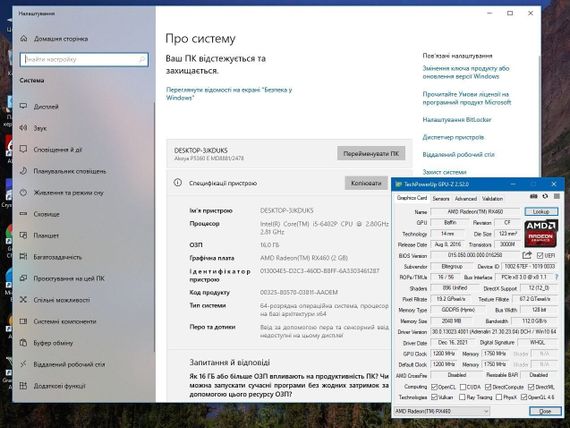Open Багатозадачність sidebar icon

click(24, 257)
